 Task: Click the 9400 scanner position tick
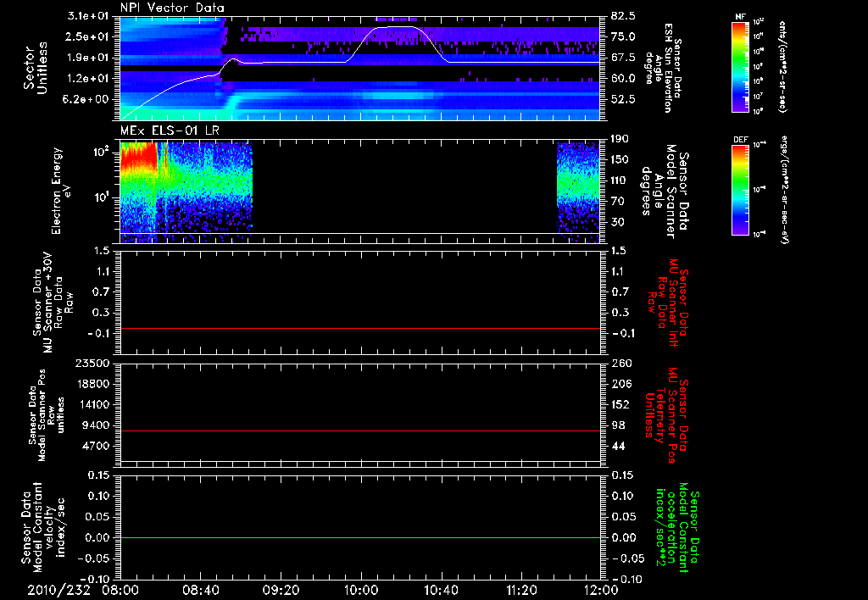tap(97, 425)
